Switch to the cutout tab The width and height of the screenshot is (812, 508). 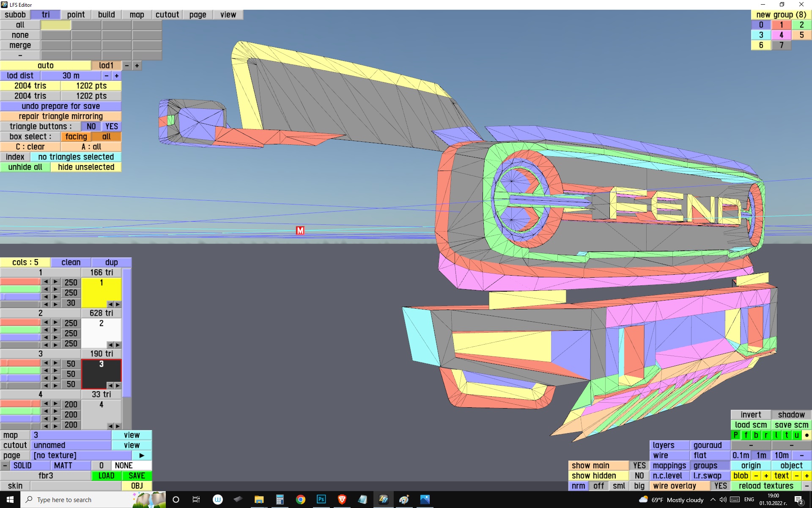tap(167, 14)
